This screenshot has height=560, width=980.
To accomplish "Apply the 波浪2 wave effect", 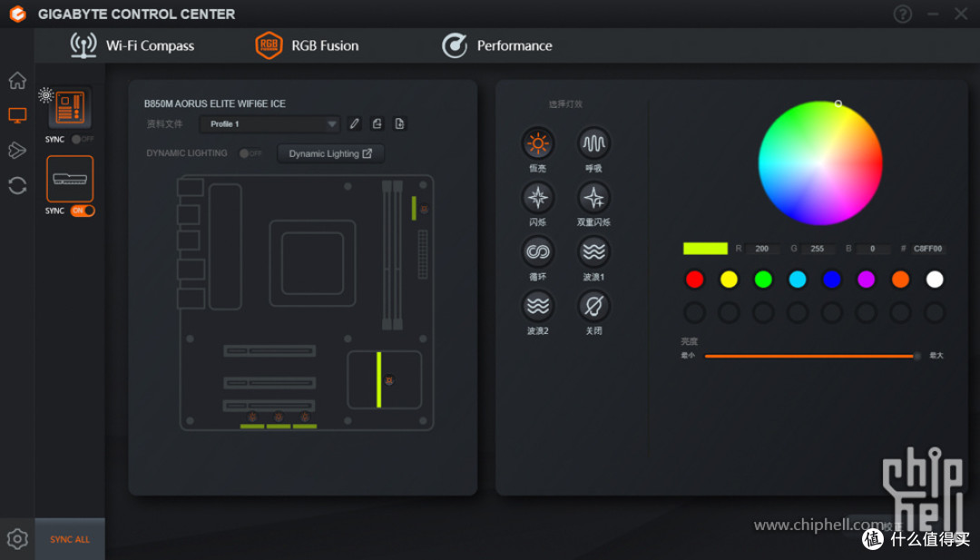I will (537, 306).
